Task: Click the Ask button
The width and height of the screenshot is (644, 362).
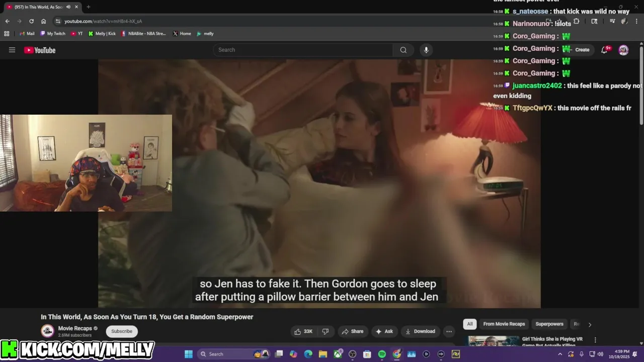Action: click(x=384, y=331)
